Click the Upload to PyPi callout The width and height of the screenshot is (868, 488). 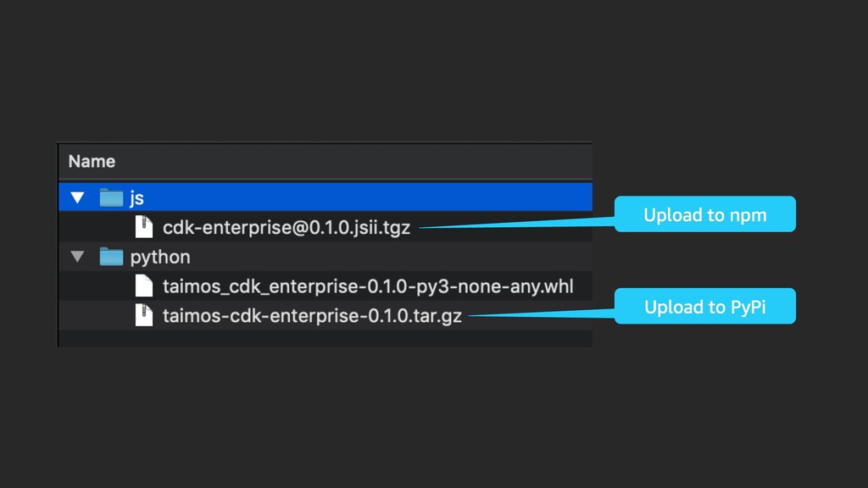click(704, 306)
